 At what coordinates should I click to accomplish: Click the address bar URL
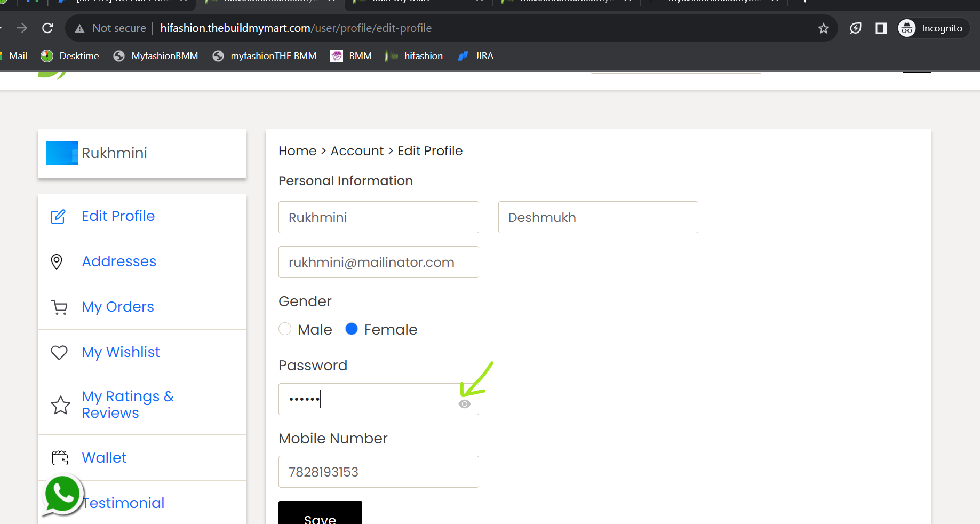(296, 28)
